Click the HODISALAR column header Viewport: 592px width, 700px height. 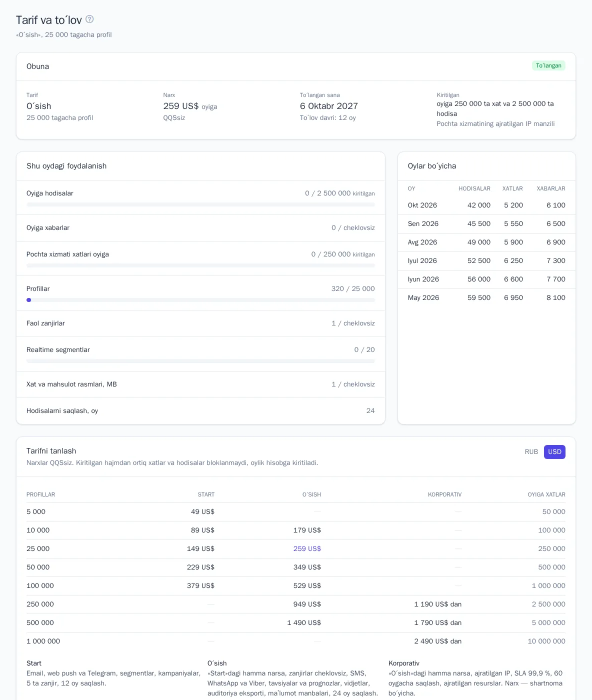[x=474, y=189]
